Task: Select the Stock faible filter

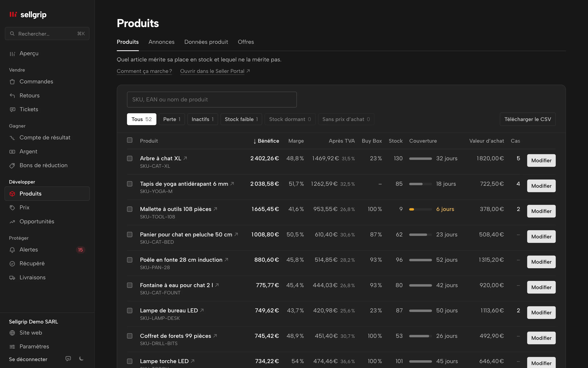Action: 241,119
